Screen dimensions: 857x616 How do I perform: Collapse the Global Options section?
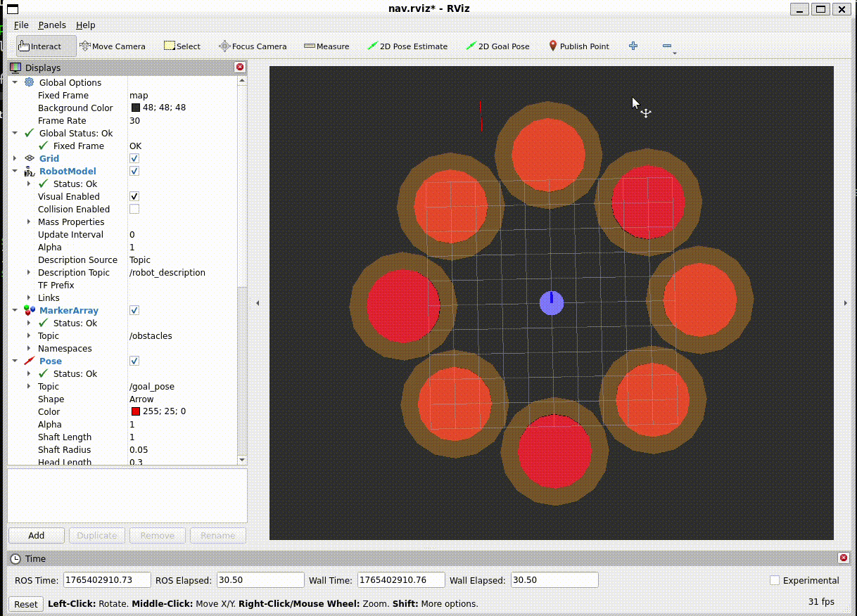point(15,82)
